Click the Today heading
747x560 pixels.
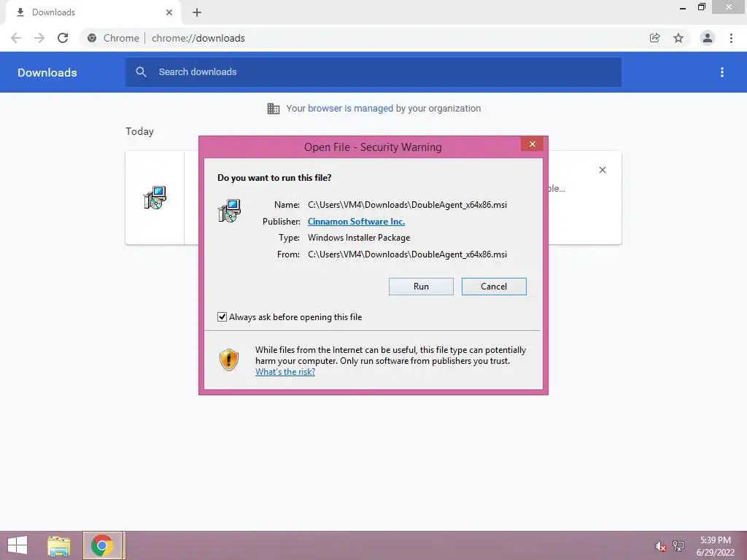(x=139, y=131)
